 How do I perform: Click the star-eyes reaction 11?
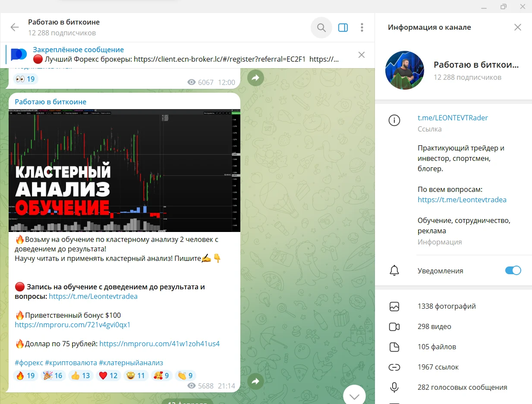tap(136, 376)
